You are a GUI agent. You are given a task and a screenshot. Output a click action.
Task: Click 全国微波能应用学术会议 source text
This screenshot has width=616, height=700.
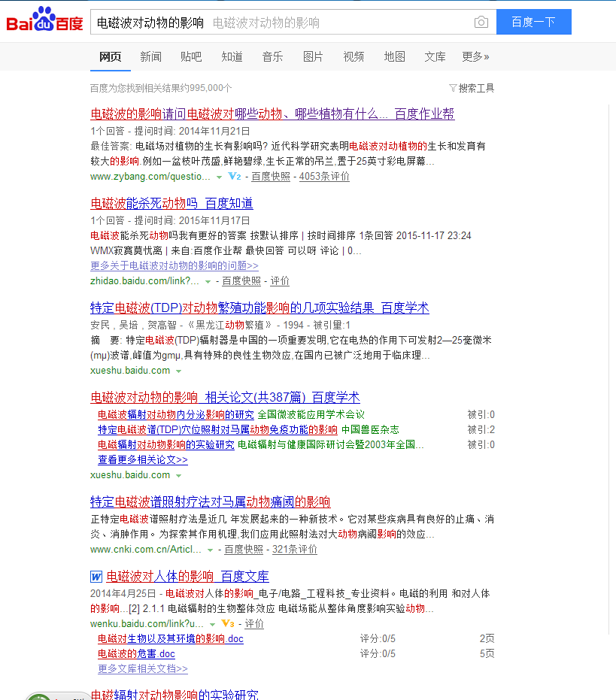pyautogui.click(x=311, y=415)
